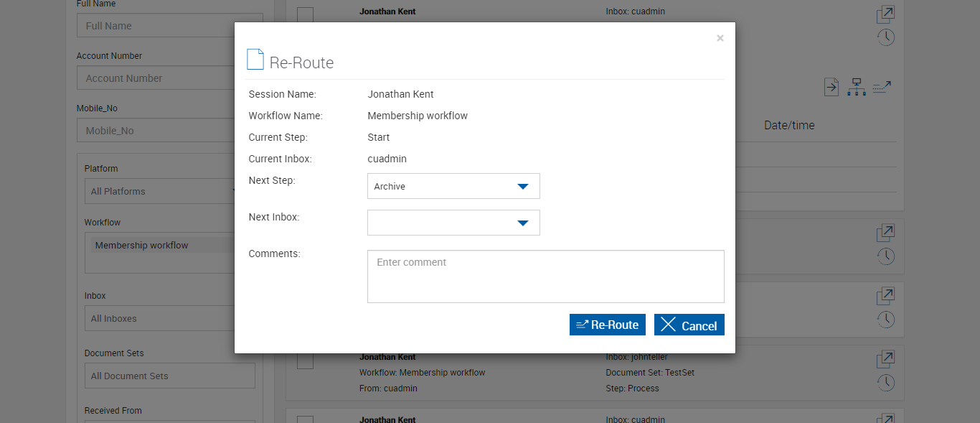980x423 pixels.
Task: Click the workflow hierarchy diagram icon
Action: click(x=856, y=88)
